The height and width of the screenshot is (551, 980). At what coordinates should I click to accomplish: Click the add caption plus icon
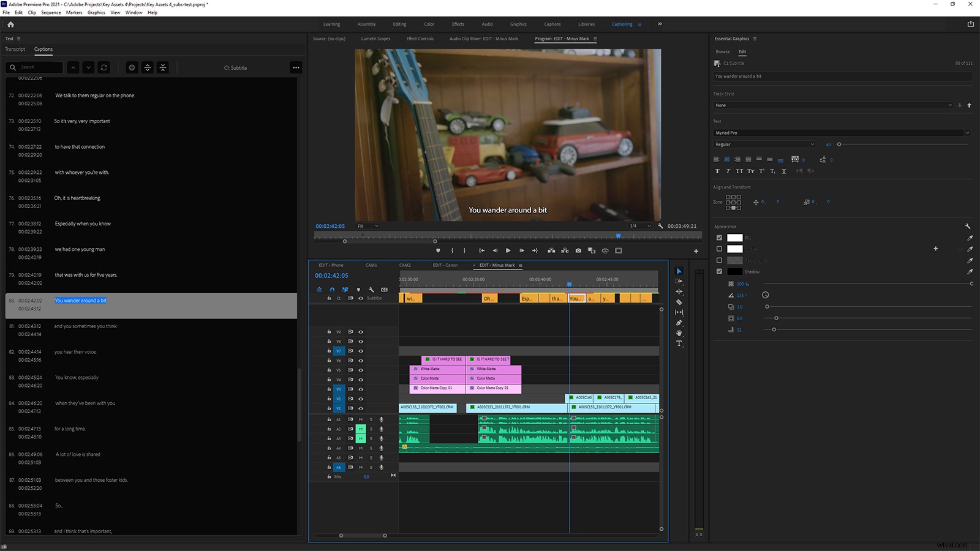click(x=132, y=67)
